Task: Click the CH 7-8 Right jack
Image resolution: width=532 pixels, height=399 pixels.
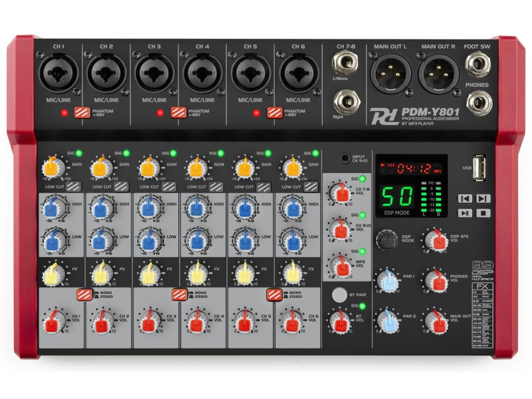Action: pos(345,102)
